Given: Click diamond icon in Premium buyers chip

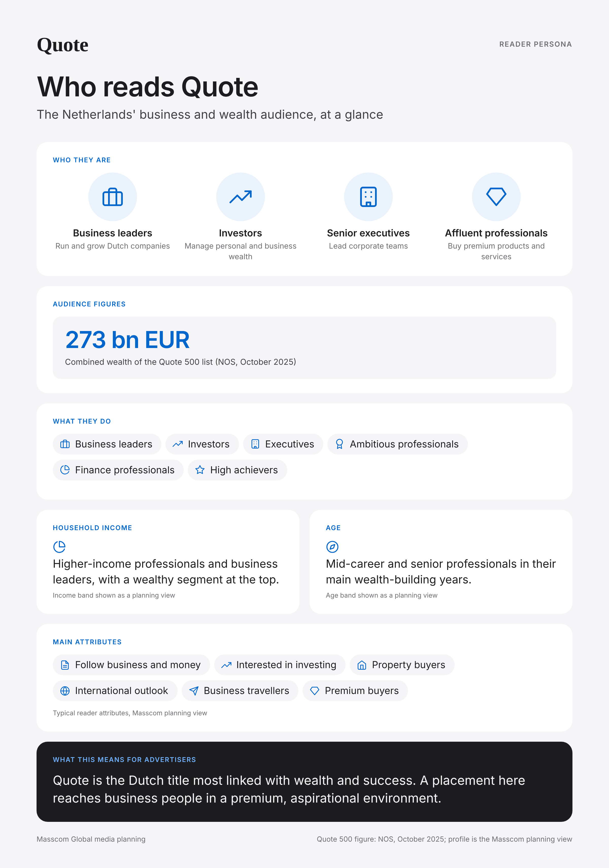Looking at the screenshot, I should 315,691.
